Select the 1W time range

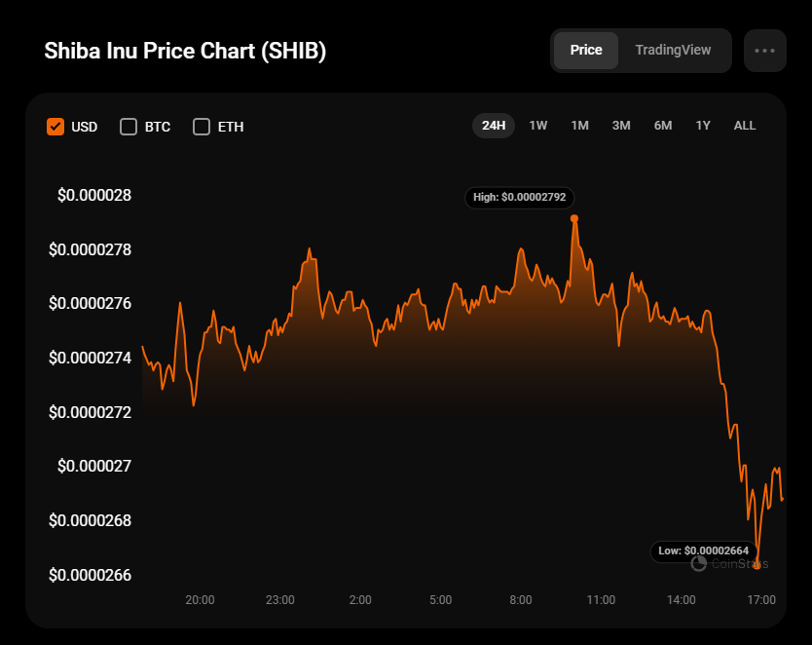coord(538,126)
